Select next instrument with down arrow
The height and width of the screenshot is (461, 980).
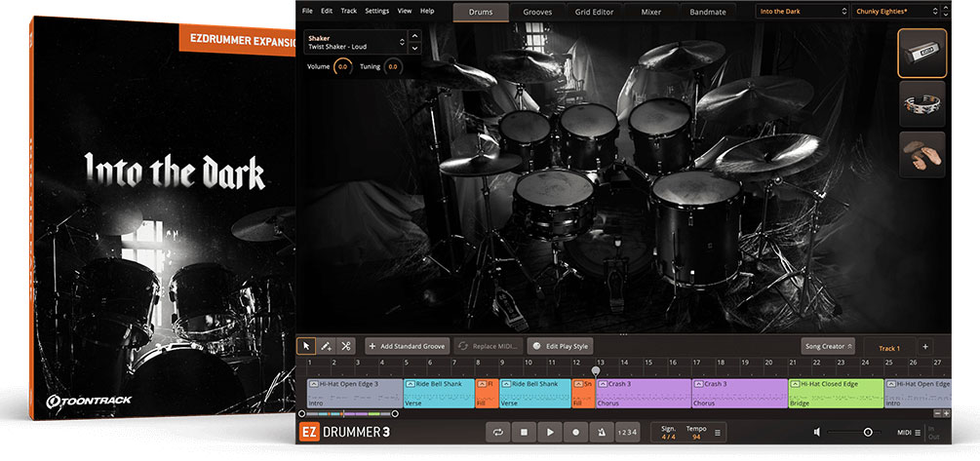[415, 48]
